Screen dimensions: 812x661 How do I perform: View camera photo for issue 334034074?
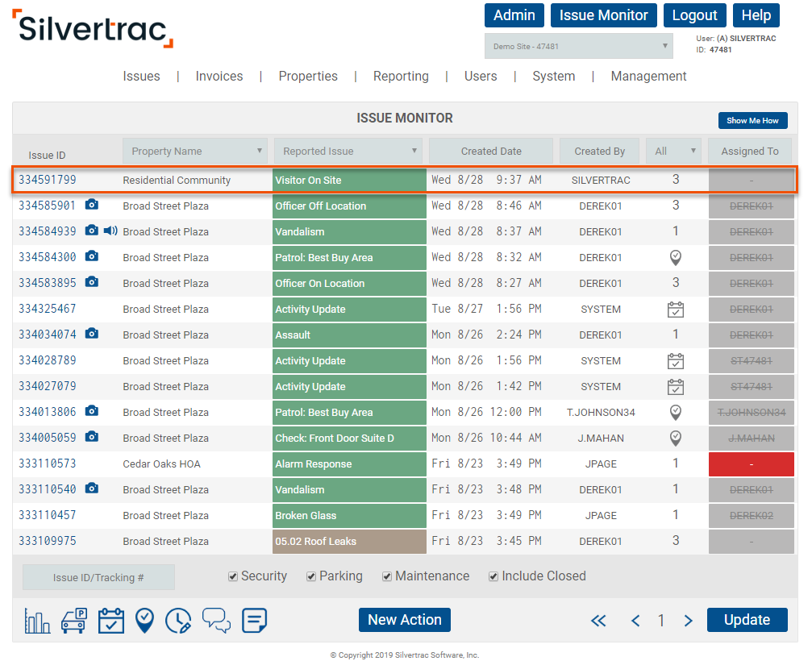92,334
